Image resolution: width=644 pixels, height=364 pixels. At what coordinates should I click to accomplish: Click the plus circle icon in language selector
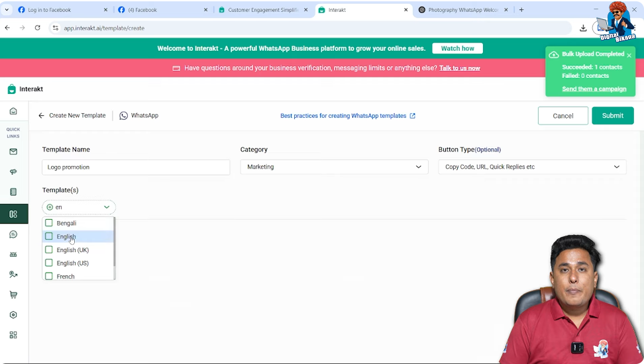tap(50, 207)
